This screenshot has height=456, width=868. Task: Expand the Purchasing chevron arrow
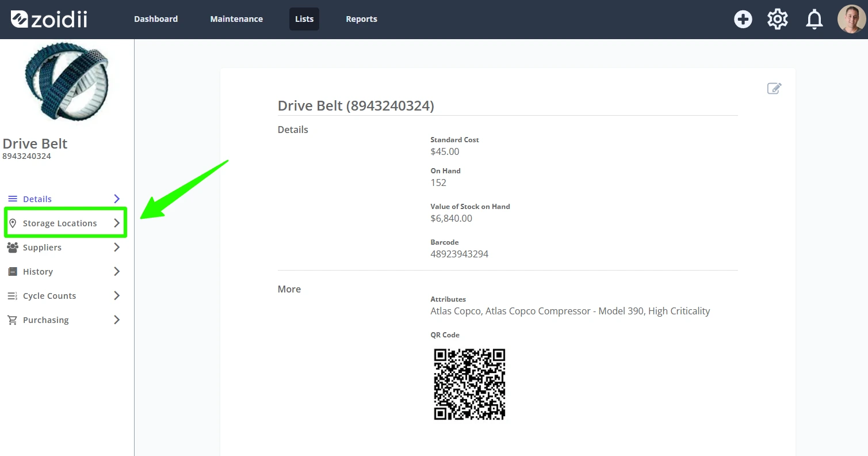coord(117,320)
